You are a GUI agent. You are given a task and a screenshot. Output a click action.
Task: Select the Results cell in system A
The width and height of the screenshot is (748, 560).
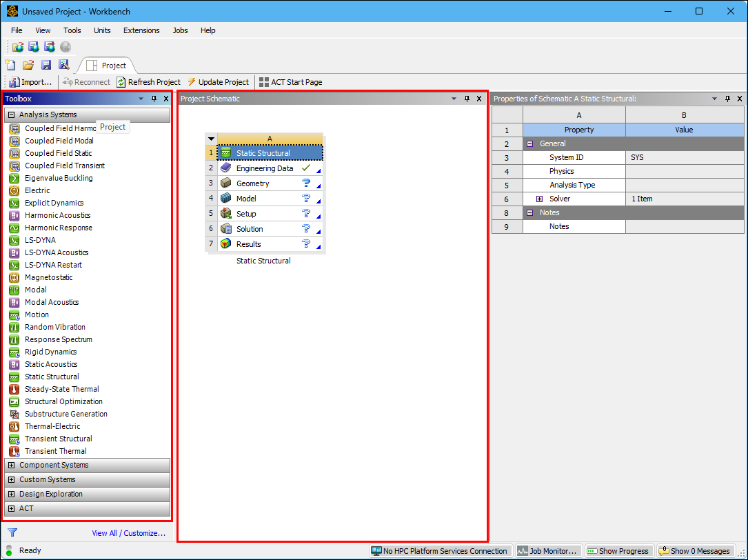(x=249, y=244)
